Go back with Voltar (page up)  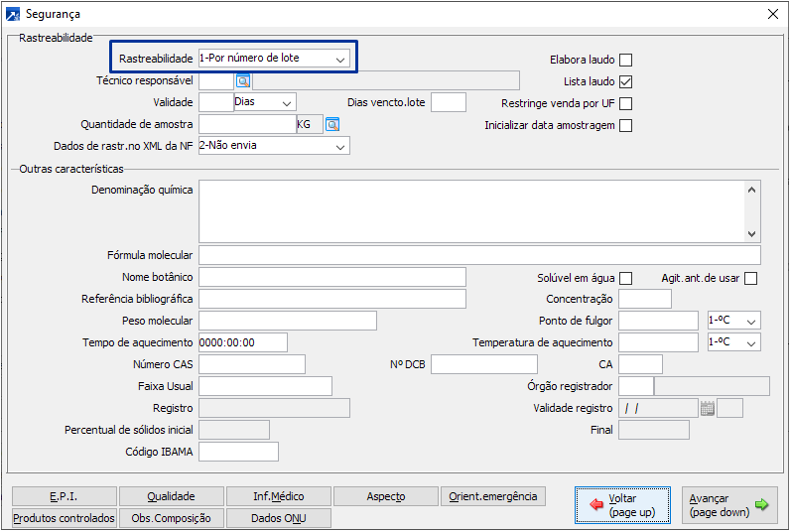[x=623, y=505]
